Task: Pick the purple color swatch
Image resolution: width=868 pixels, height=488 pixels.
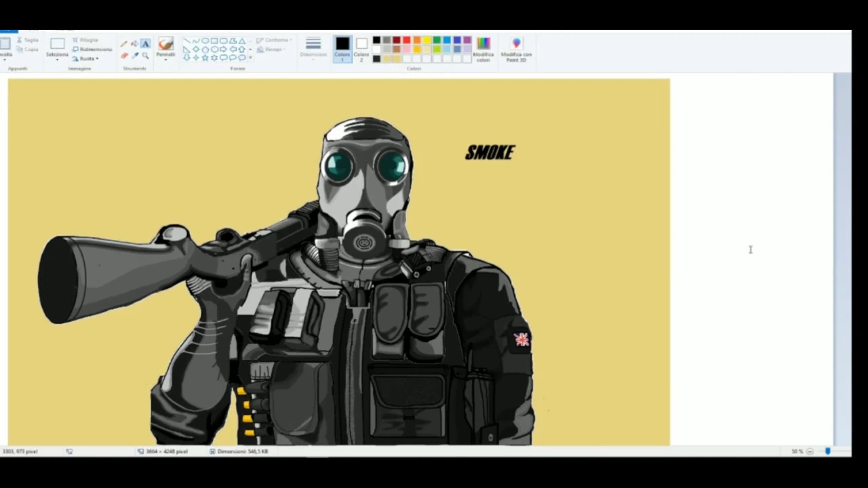Action: (467, 40)
